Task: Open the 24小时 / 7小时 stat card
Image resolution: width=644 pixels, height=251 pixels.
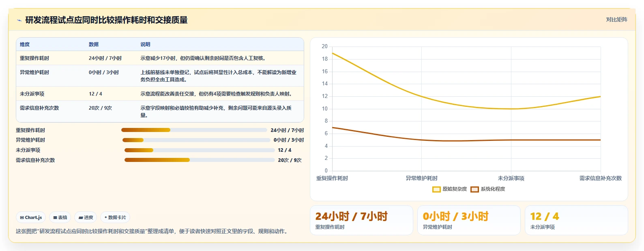Action: tap(361, 220)
